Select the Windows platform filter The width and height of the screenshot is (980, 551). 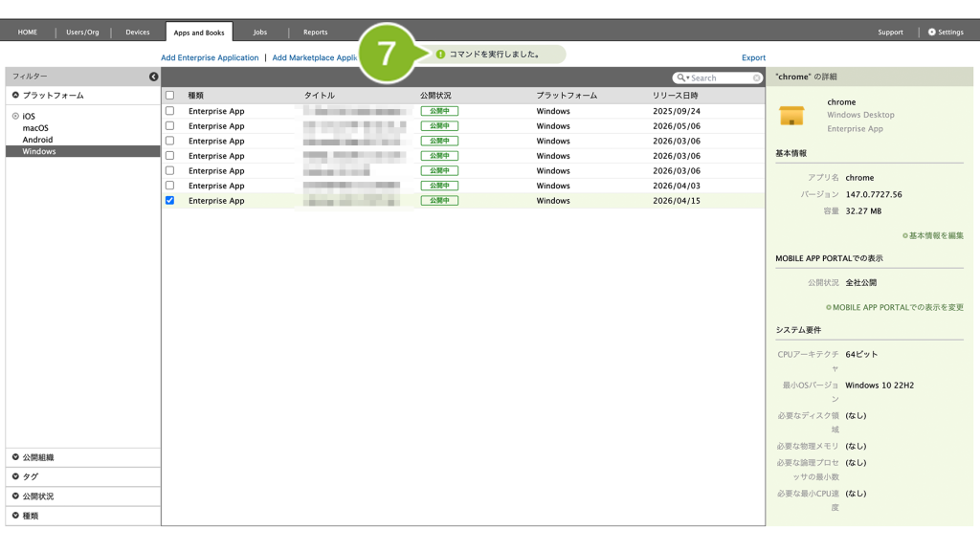82,151
